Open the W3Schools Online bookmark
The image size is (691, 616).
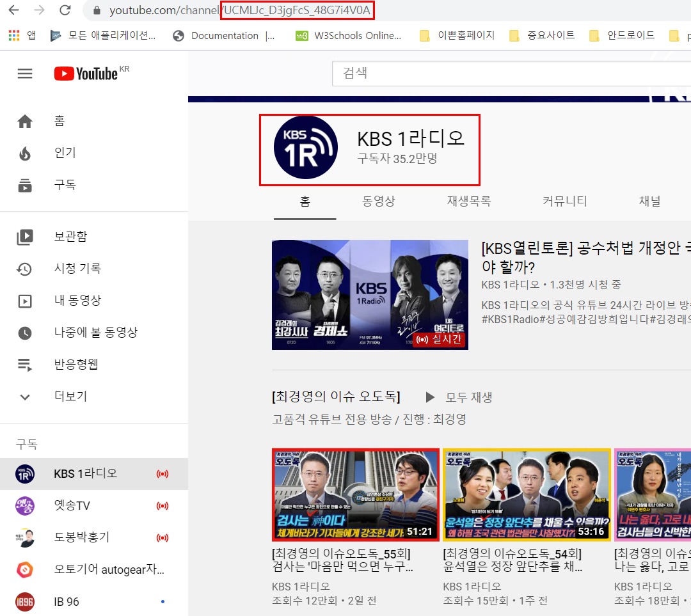click(x=348, y=36)
